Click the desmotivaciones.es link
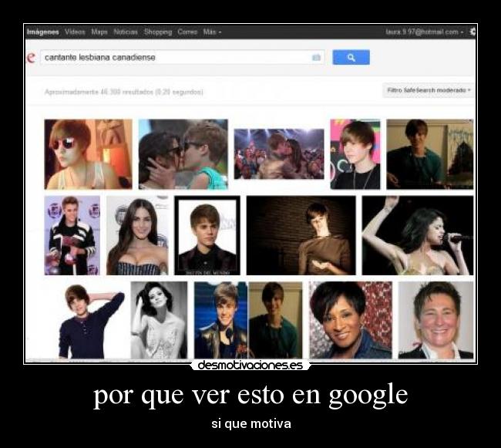The width and height of the screenshot is (501, 448). (x=250, y=365)
